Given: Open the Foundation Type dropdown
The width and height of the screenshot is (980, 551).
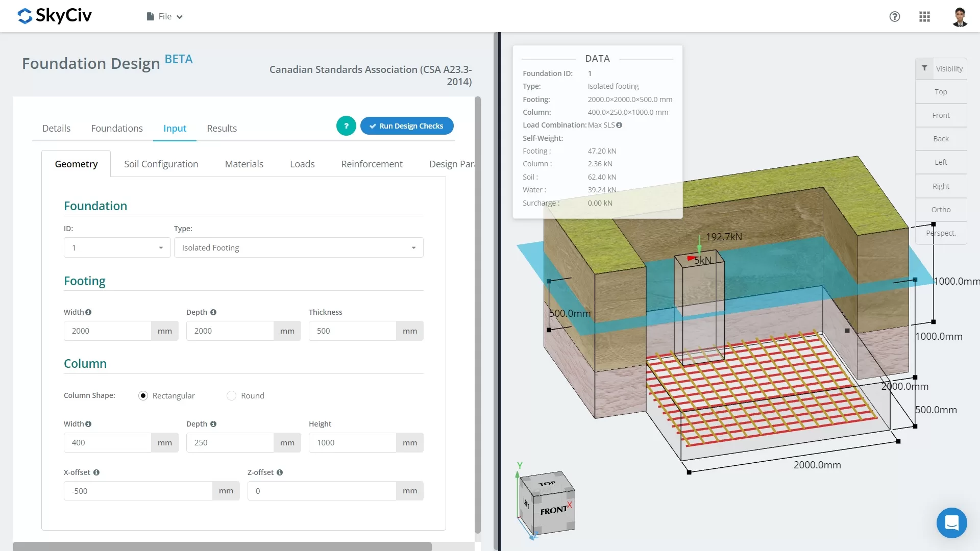Looking at the screenshot, I should tap(299, 247).
